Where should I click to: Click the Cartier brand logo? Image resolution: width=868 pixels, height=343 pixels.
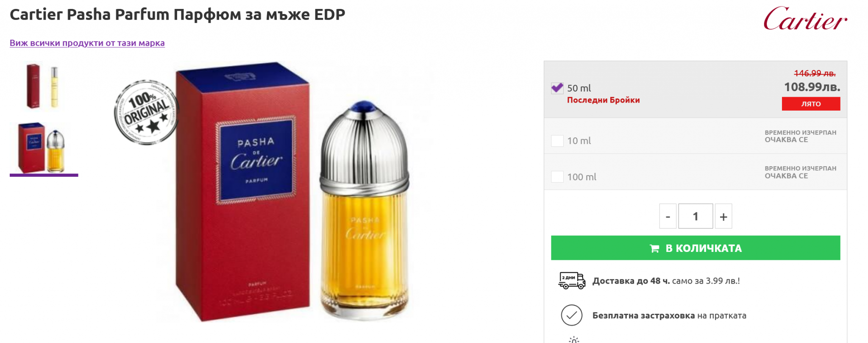[x=805, y=19]
